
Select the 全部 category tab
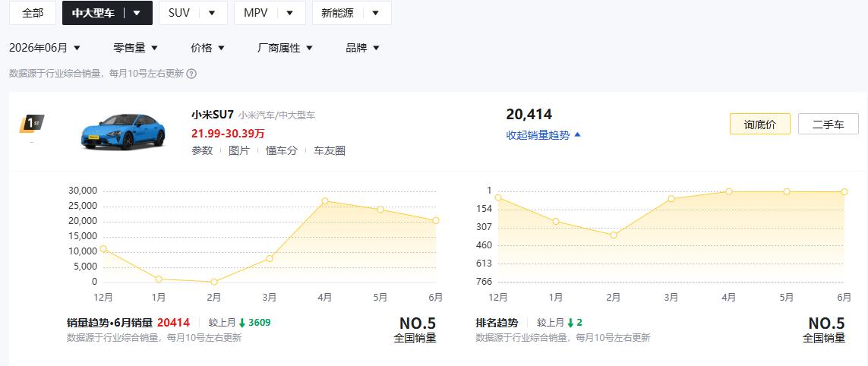point(33,13)
